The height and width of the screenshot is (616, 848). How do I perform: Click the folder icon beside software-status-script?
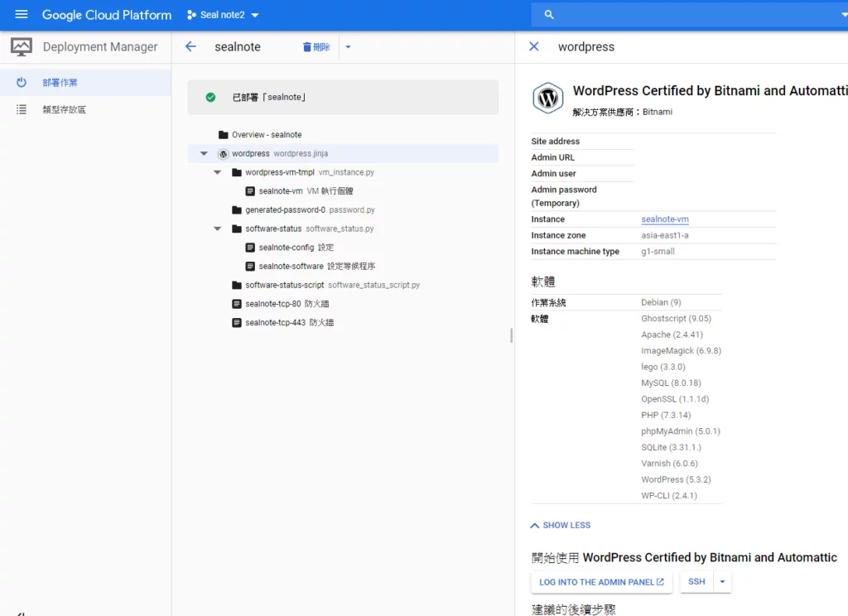coord(236,285)
